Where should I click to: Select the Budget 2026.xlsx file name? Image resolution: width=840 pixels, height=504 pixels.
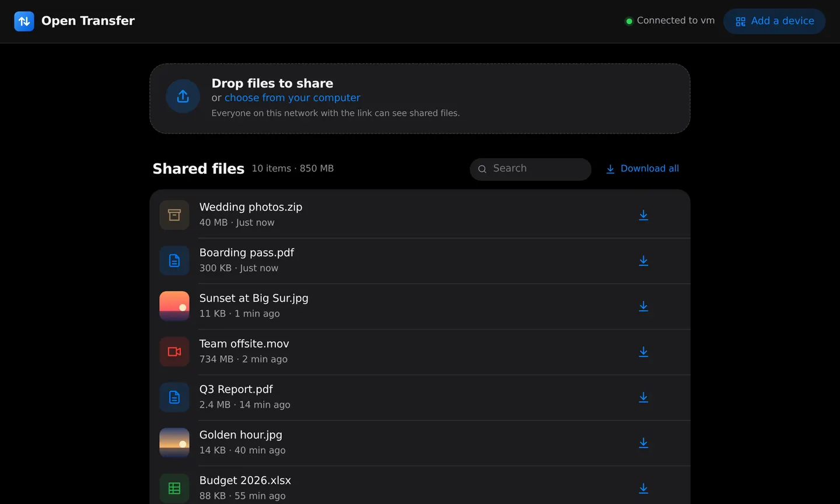(x=245, y=480)
